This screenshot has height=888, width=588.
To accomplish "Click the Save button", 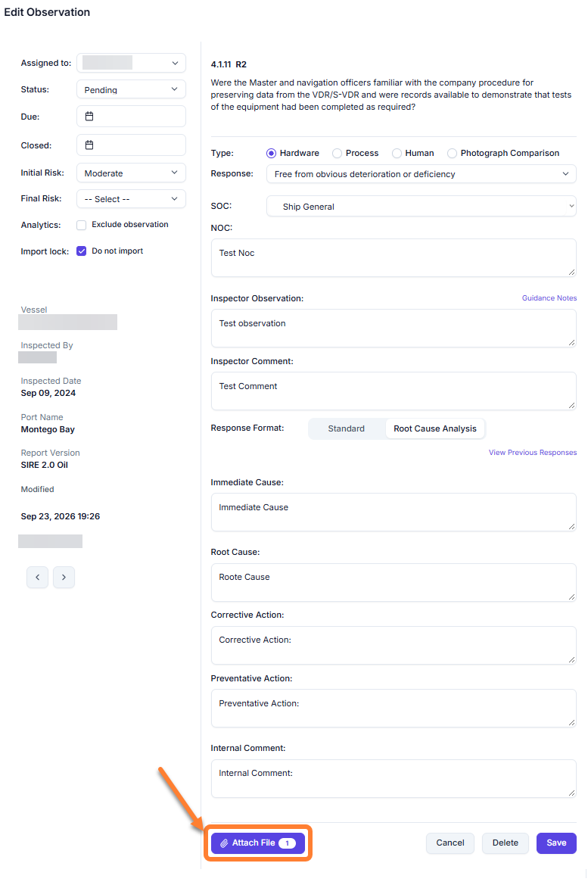I will pyautogui.click(x=556, y=843).
